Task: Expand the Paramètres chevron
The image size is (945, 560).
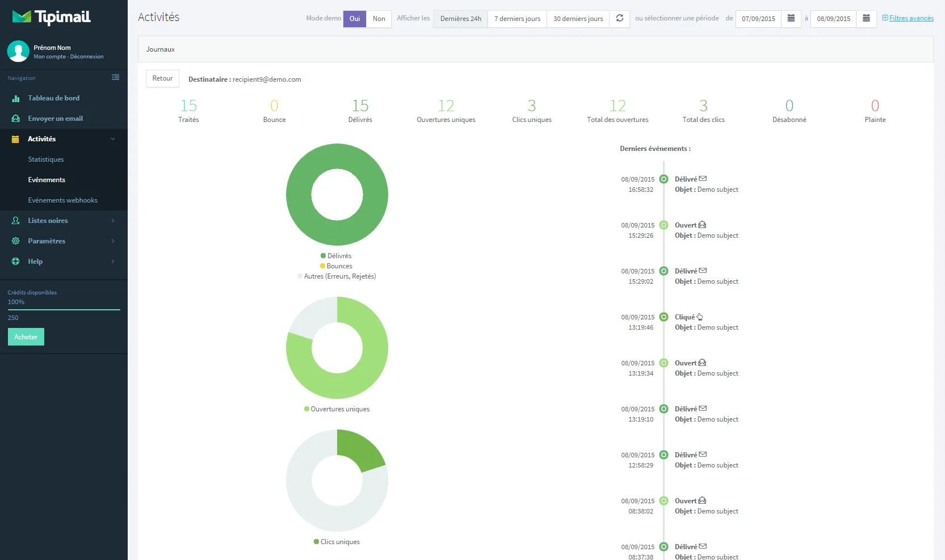Action: [113, 241]
